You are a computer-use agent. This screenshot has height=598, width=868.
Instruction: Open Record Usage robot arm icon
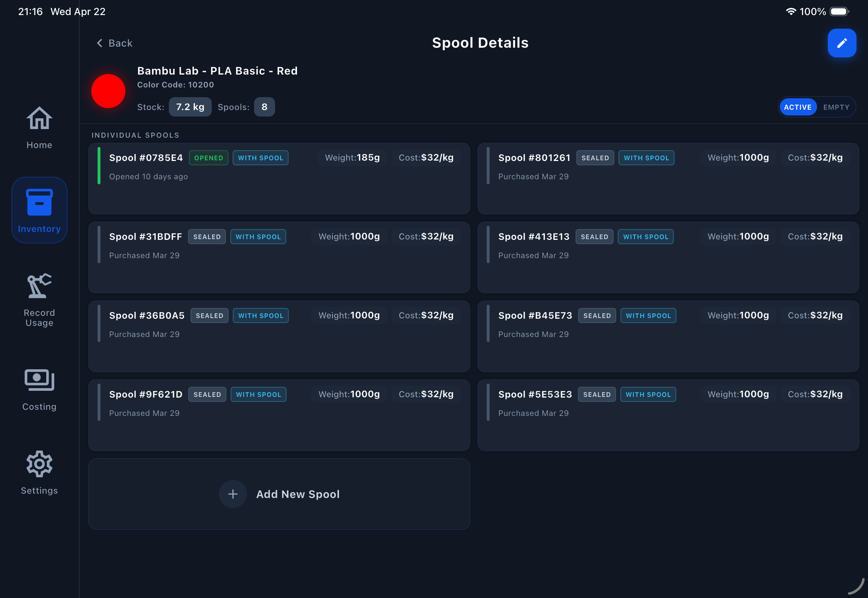[x=39, y=286]
